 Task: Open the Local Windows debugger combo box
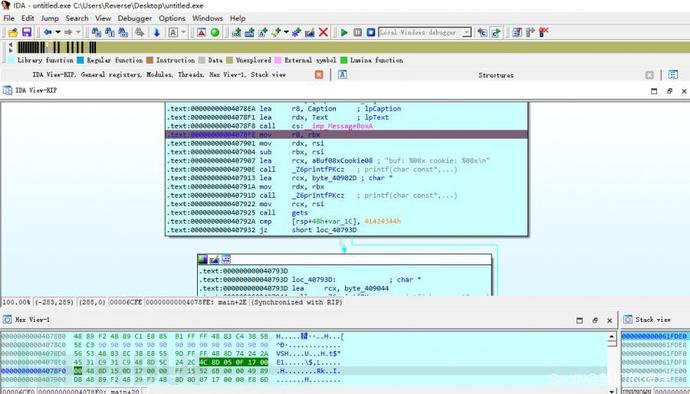(x=425, y=32)
